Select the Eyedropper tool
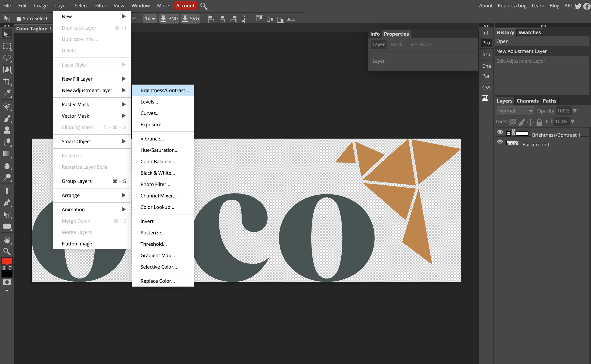This screenshot has width=591, height=364. [7, 94]
